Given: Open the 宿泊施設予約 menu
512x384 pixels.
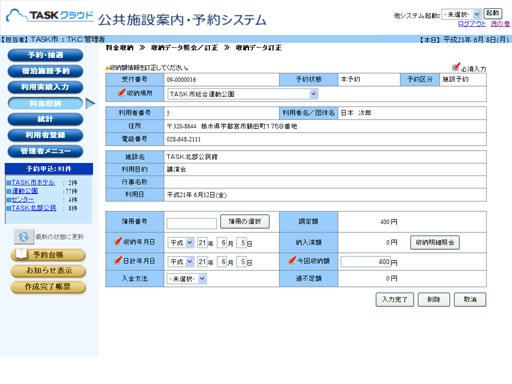Looking at the screenshot, I should click(45, 71).
